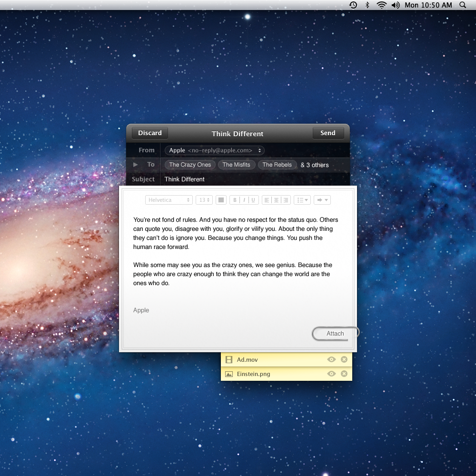Align text left
Viewport: 476px width, 476px height.
pos(267,200)
